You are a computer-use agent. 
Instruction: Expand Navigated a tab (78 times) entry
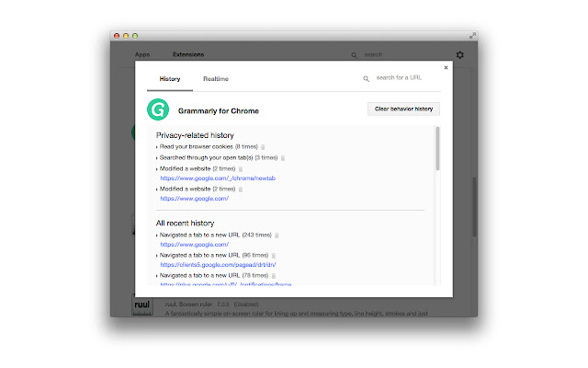157,276
